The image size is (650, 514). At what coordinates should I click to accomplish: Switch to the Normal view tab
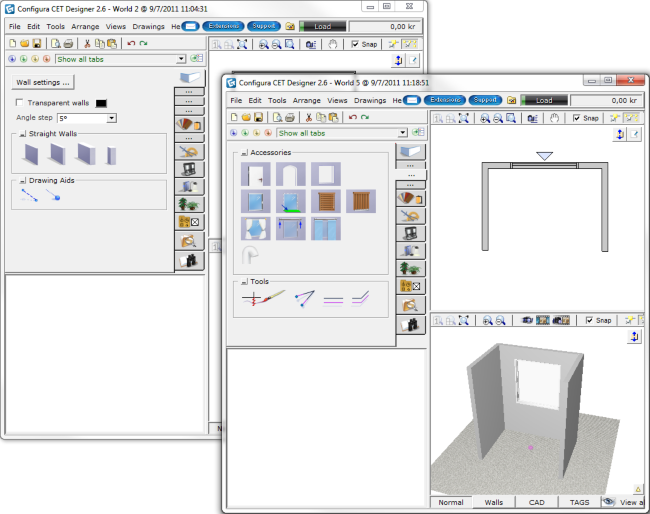[451, 502]
